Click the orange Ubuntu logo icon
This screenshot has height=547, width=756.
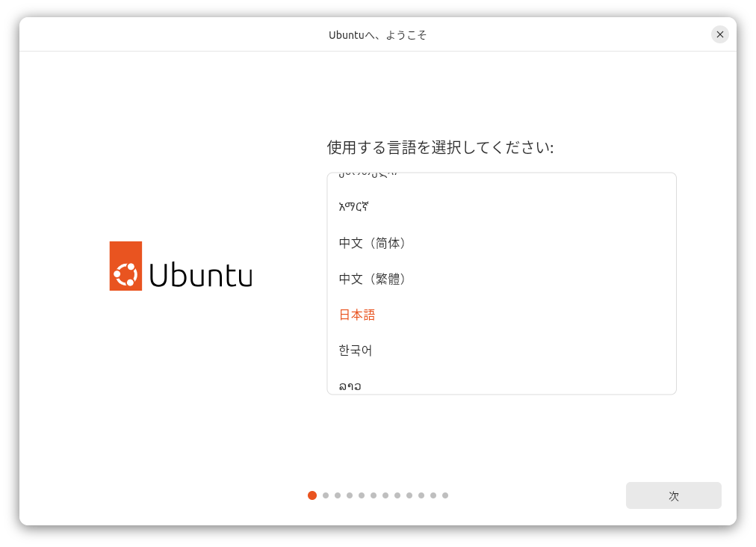coord(126,266)
